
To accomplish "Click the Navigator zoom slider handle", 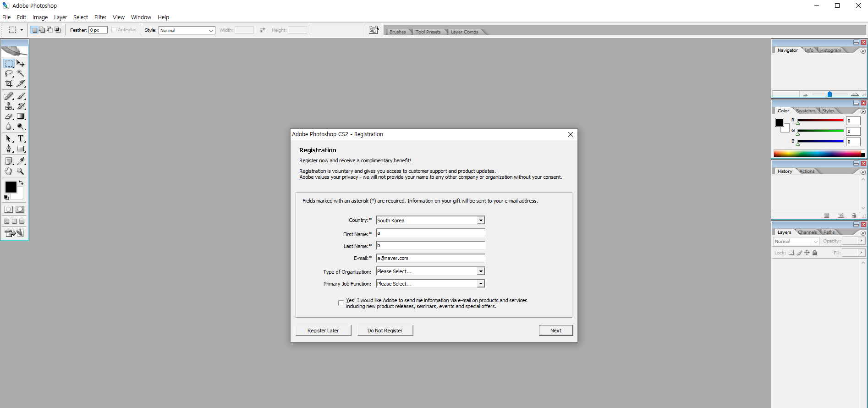I will (x=830, y=94).
